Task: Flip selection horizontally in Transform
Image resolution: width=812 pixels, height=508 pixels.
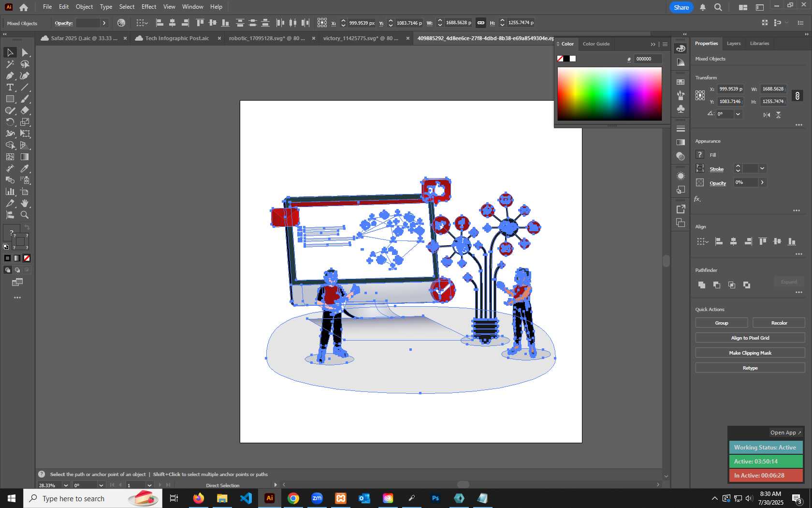Action: pyautogui.click(x=767, y=115)
